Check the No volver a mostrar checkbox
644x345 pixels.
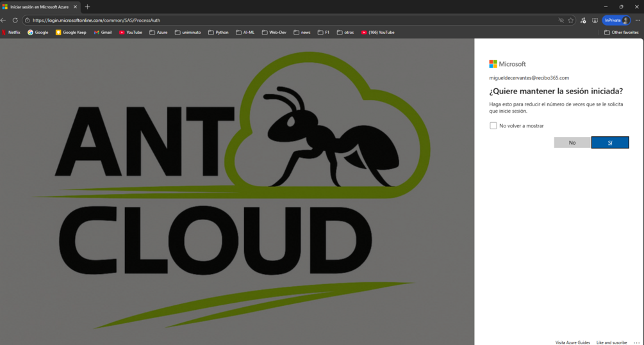coord(493,125)
